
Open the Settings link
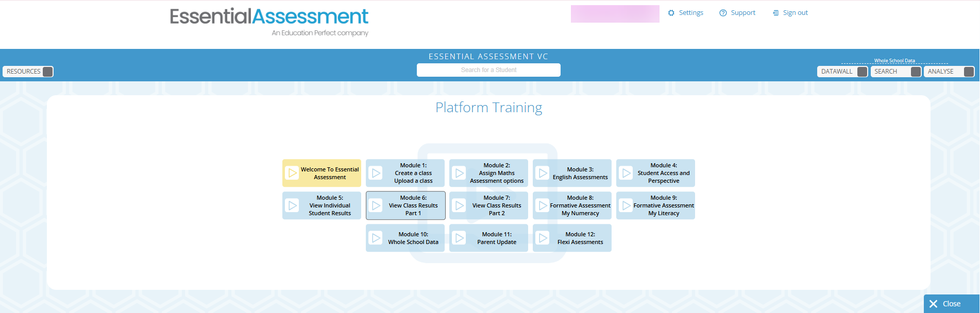click(x=691, y=13)
